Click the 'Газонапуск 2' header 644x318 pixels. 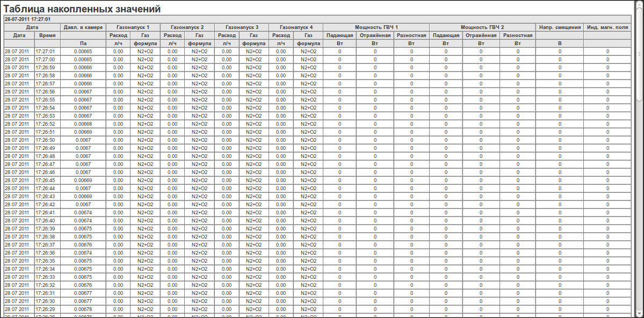[187, 27]
